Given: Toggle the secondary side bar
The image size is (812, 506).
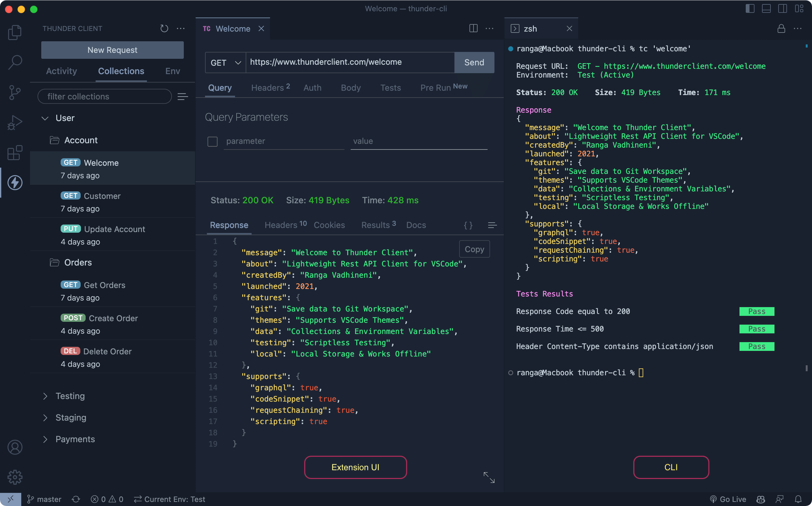Looking at the screenshot, I should point(783,9).
